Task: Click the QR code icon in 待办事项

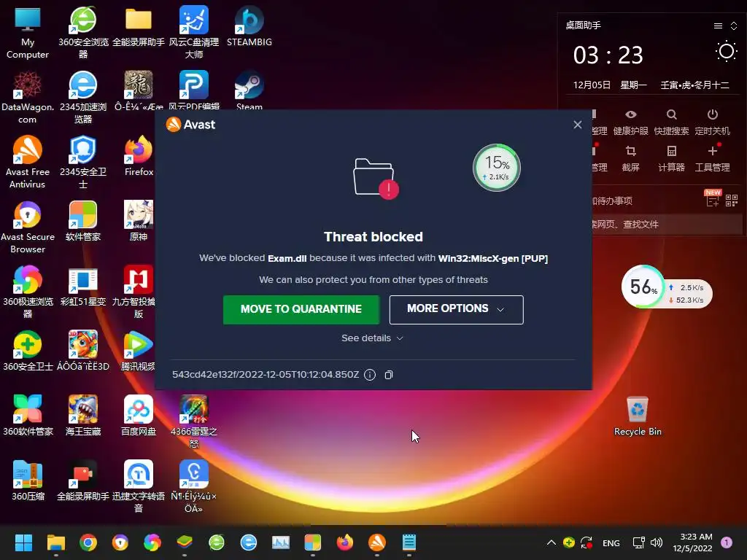Action: [x=731, y=201]
